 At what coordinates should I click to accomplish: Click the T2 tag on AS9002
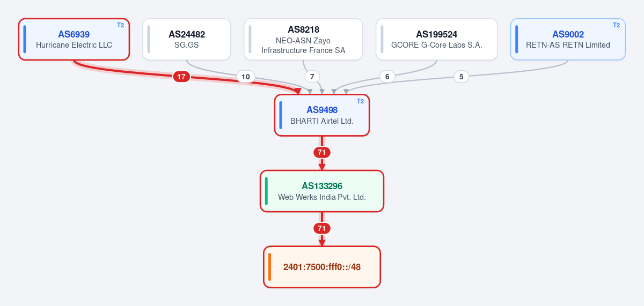[x=616, y=25]
